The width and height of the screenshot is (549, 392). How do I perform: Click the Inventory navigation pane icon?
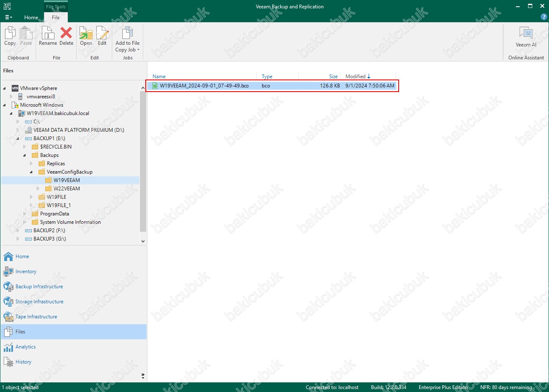pyautogui.click(x=8, y=272)
